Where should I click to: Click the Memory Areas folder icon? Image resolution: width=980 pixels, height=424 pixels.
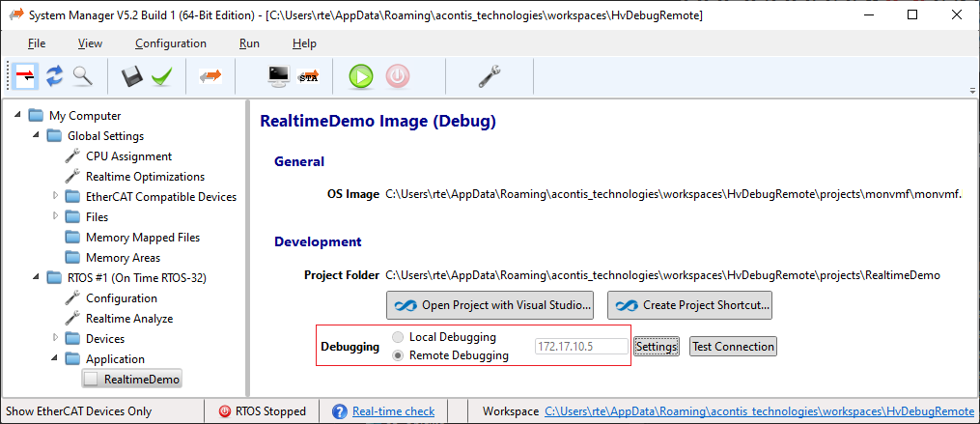[x=73, y=258]
